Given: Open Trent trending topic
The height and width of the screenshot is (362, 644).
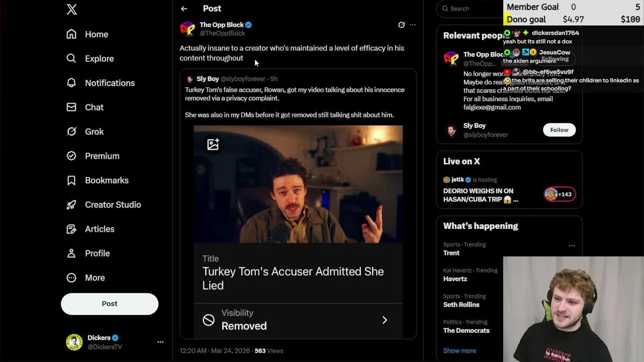Looking at the screenshot, I should point(451,253).
